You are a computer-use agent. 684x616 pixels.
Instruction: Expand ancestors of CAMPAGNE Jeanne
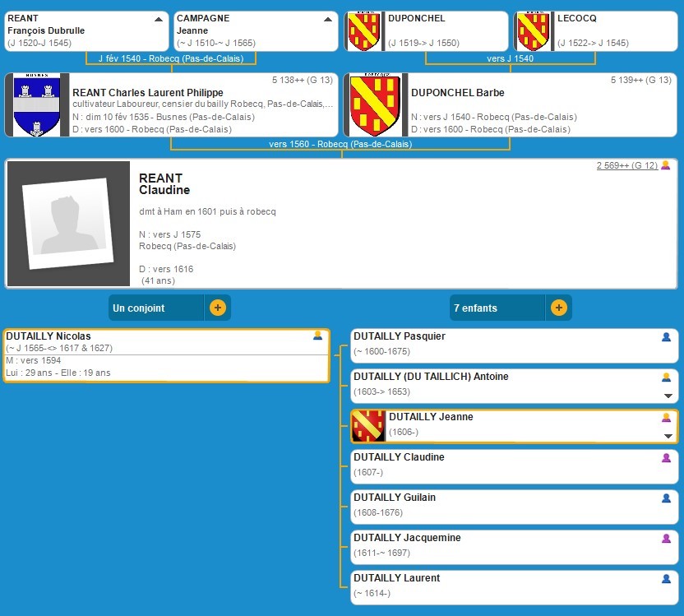tap(327, 18)
